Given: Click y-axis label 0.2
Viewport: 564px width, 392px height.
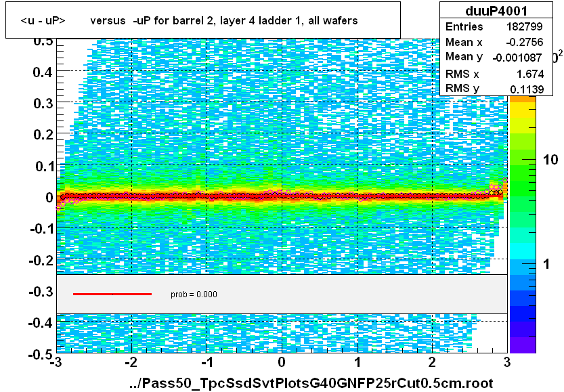Looking at the screenshot, I should click(43, 135).
